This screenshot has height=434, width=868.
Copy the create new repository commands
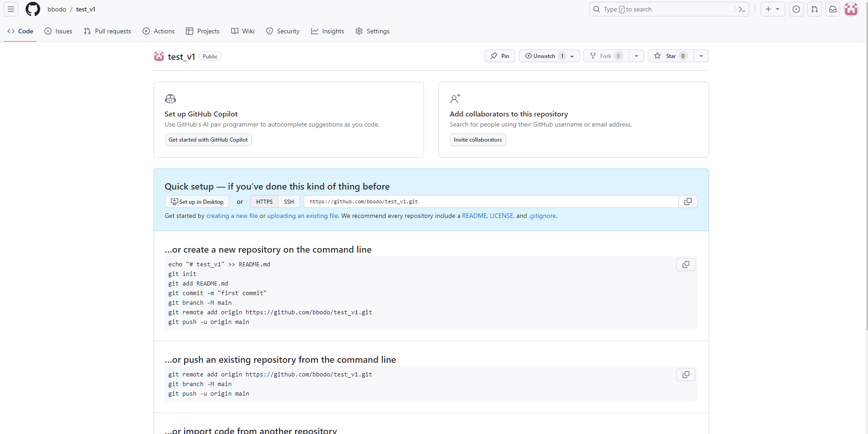686,265
